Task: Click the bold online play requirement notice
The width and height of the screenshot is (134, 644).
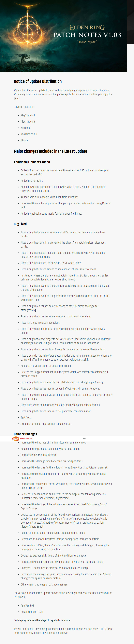Action: tap(42, 620)
